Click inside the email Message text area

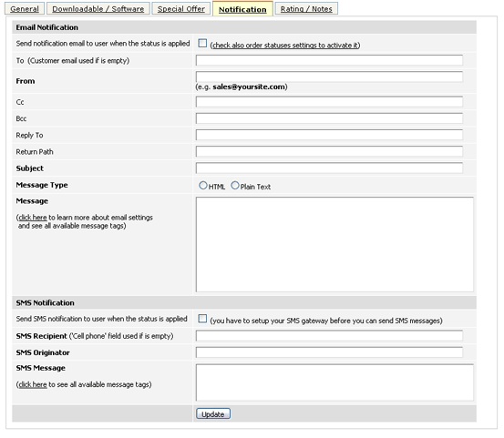tap(334, 244)
